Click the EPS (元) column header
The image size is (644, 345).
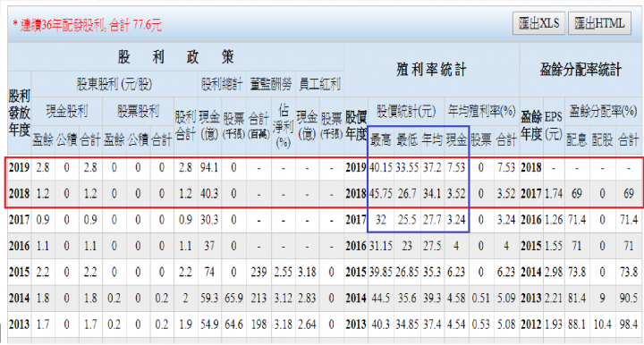point(554,125)
